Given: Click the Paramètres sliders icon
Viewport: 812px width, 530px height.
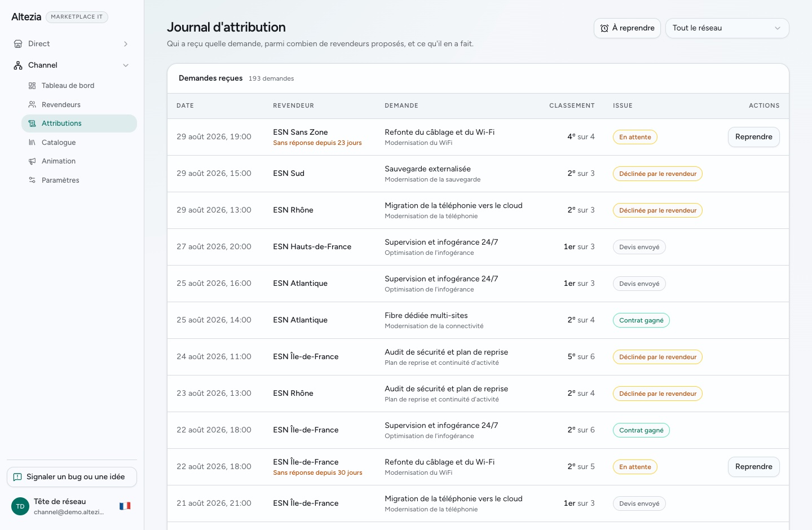Looking at the screenshot, I should point(32,180).
